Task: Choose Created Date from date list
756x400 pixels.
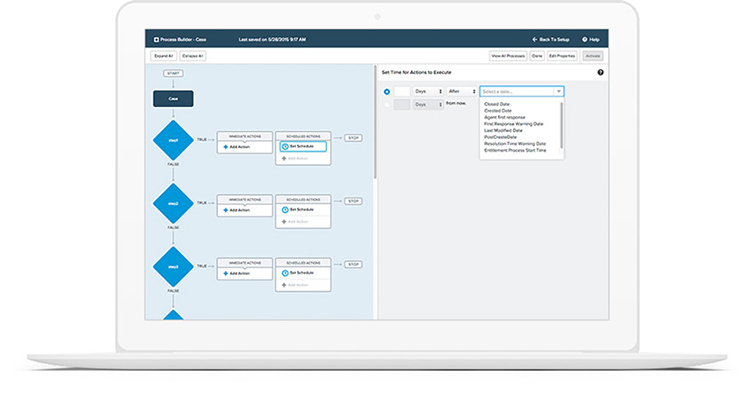Action: click(x=498, y=111)
